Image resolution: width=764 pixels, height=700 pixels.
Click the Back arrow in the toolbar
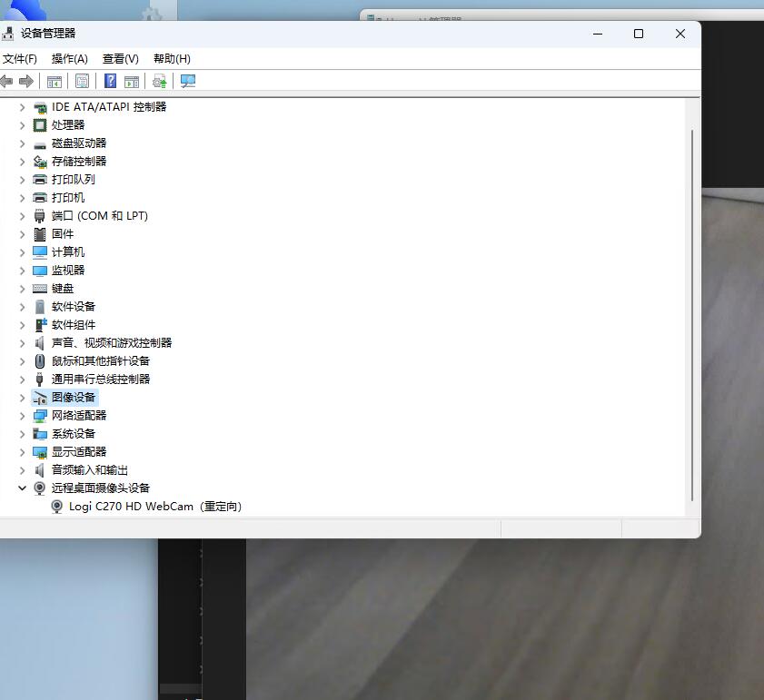(7, 82)
